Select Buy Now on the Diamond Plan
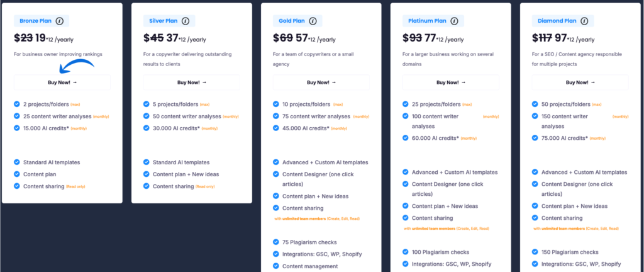644x272 pixels. 580,82
